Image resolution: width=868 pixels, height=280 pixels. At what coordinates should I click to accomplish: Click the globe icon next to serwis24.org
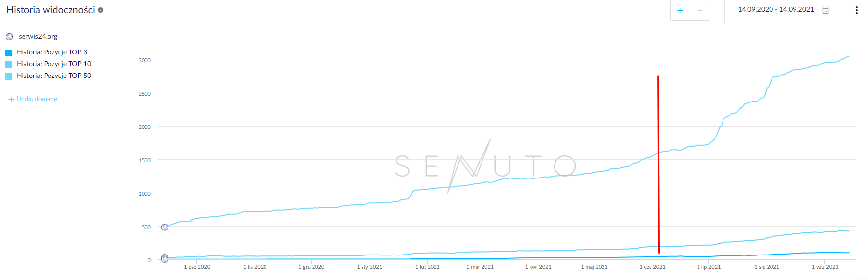pos(9,37)
